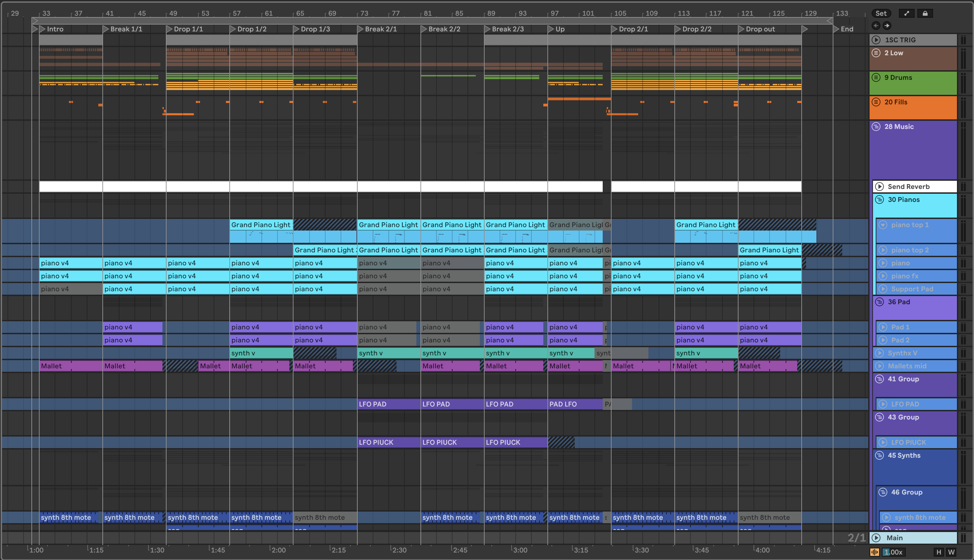Viewport: 974px width, 560px height.
Task: Click the 1.00x zoom factor field
Action: 893,552
